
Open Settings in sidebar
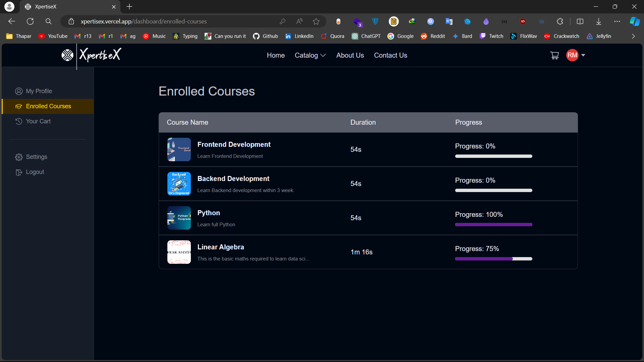tap(37, 157)
